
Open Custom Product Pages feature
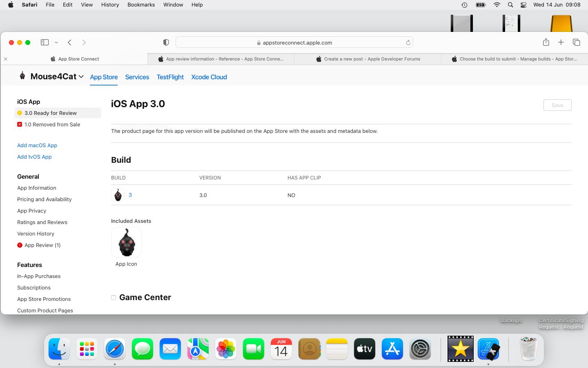(x=45, y=310)
